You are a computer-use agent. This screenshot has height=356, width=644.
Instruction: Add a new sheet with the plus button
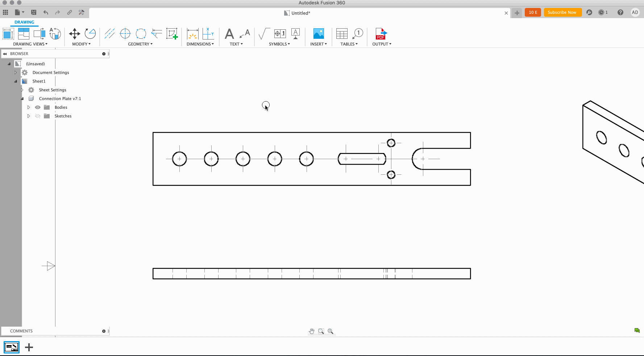(29, 347)
